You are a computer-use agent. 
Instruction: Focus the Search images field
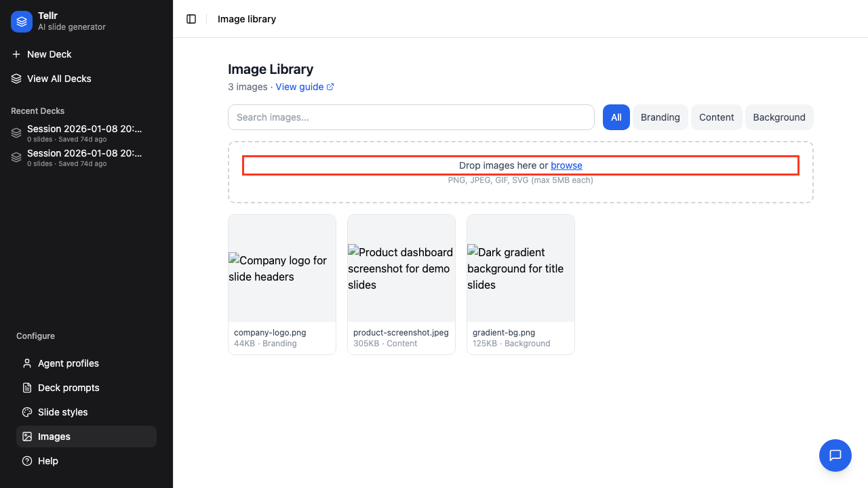411,117
